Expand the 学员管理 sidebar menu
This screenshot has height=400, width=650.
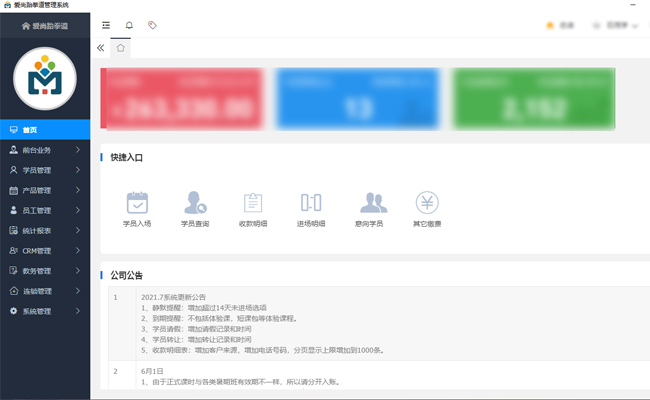pos(45,170)
